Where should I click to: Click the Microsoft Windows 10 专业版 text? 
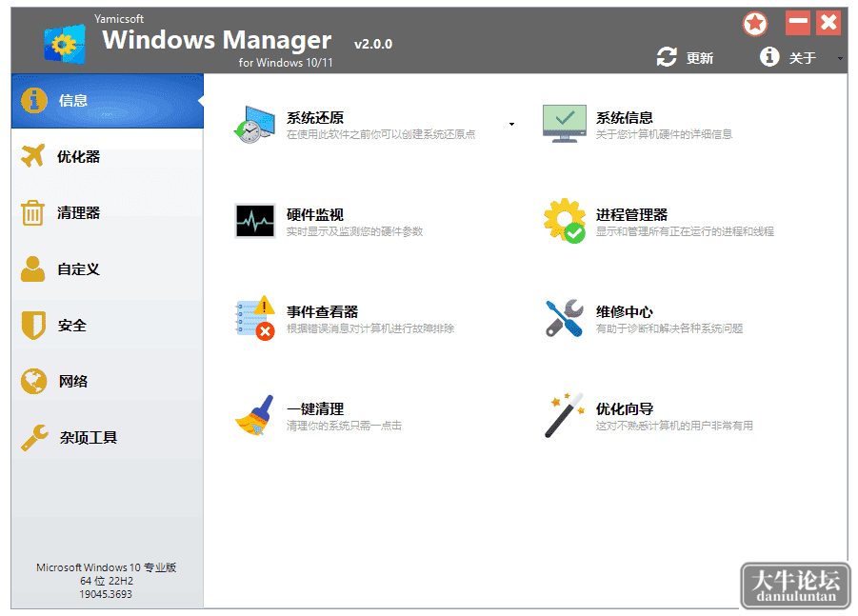pyautogui.click(x=106, y=567)
